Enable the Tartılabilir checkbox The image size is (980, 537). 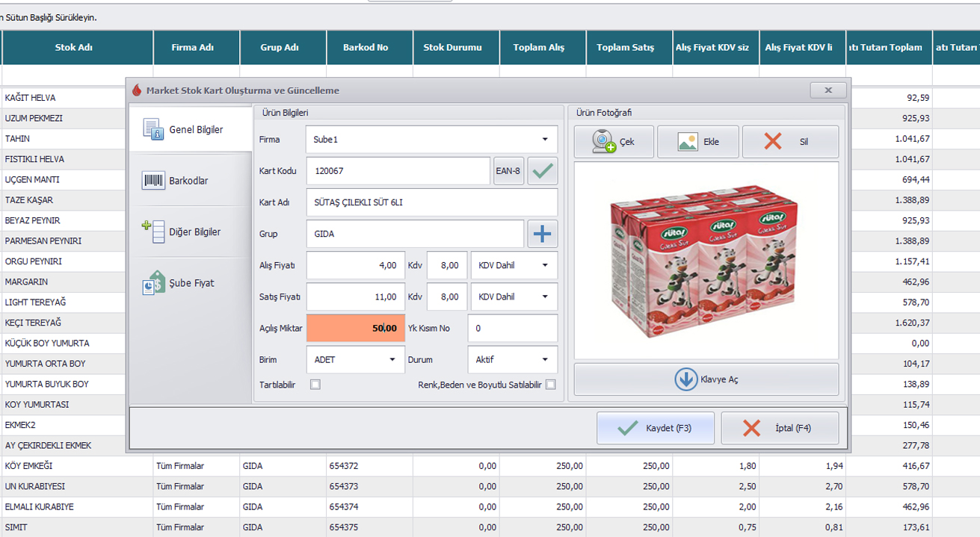pos(315,385)
